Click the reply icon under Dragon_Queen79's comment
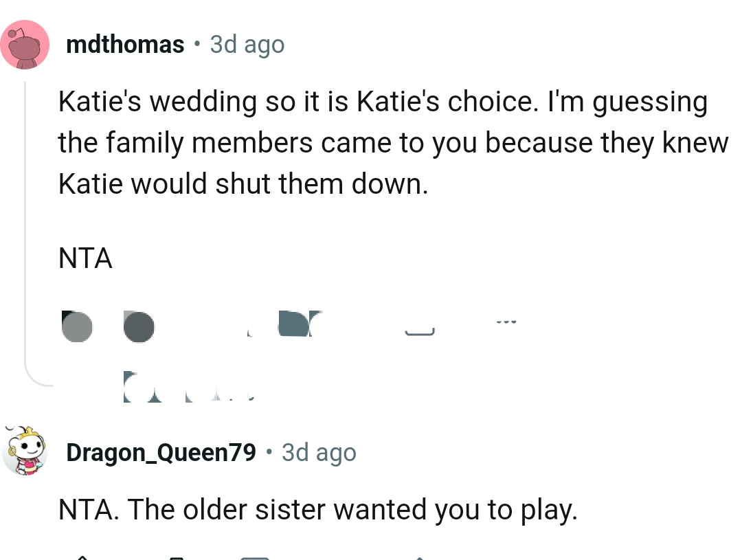 (x=254, y=557)
